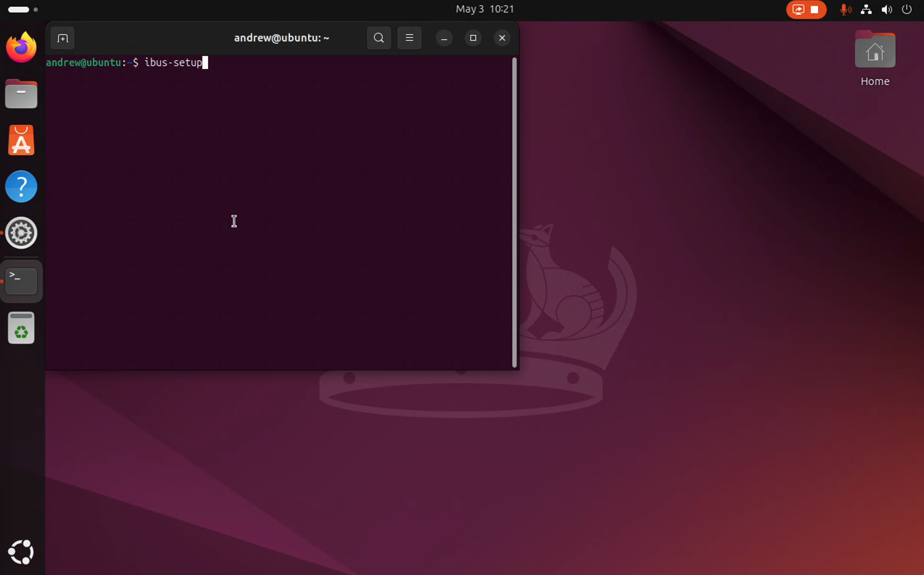Maximize the terminal window

pyautogui.click(x=473, y=38)
